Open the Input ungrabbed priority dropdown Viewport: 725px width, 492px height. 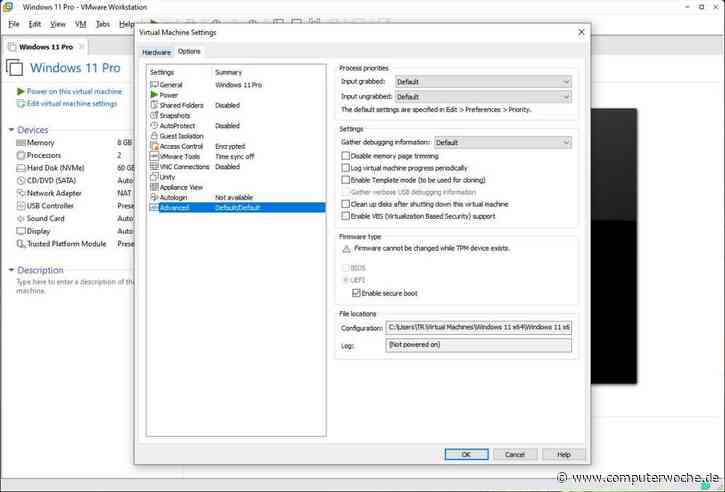[483, 97]
